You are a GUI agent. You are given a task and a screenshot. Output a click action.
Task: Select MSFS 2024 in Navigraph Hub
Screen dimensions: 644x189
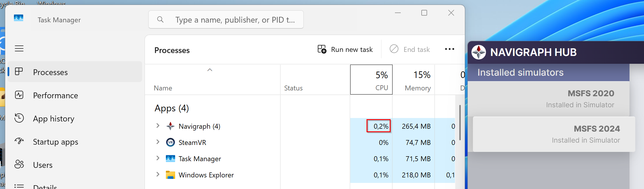pyautogui.click(x=554, y=134)
